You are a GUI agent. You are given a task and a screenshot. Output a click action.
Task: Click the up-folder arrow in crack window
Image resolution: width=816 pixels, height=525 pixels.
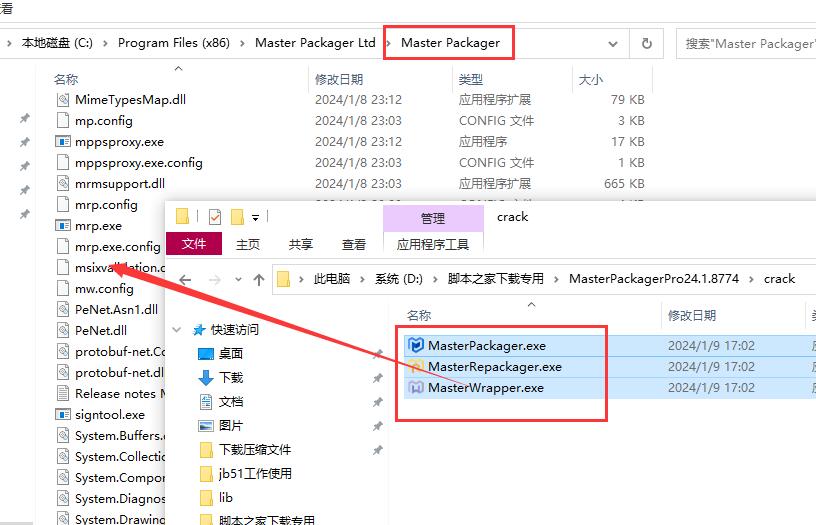click(259, 280)
